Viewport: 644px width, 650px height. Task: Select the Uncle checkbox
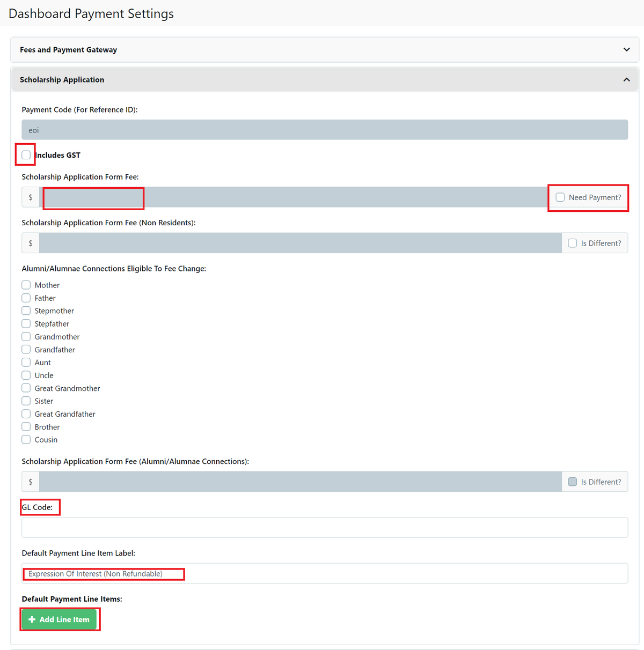(26, 375)
